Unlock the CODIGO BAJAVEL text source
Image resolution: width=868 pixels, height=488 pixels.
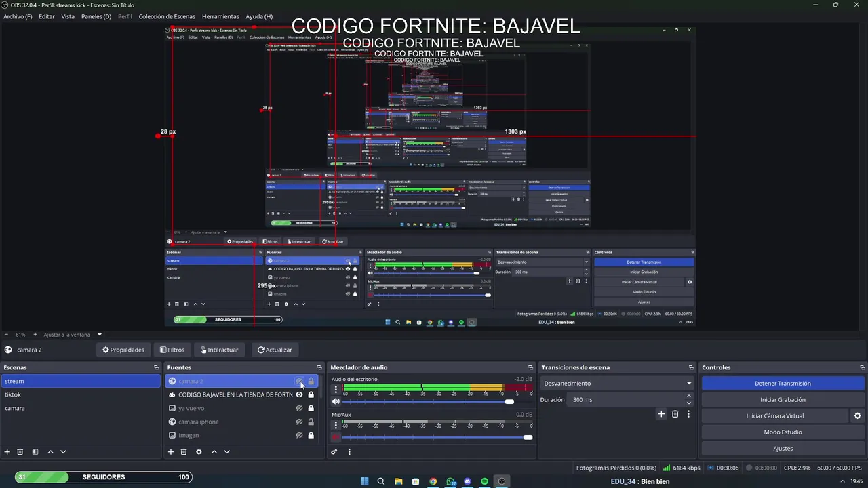pyautogui.click(x=311, y=394)
